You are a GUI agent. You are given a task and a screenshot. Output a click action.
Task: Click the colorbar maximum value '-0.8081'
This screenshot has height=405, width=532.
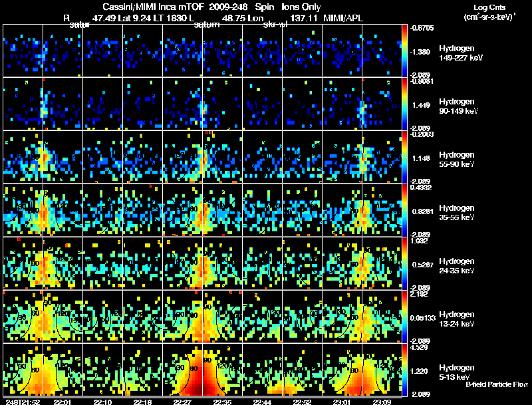coord(422,81)
